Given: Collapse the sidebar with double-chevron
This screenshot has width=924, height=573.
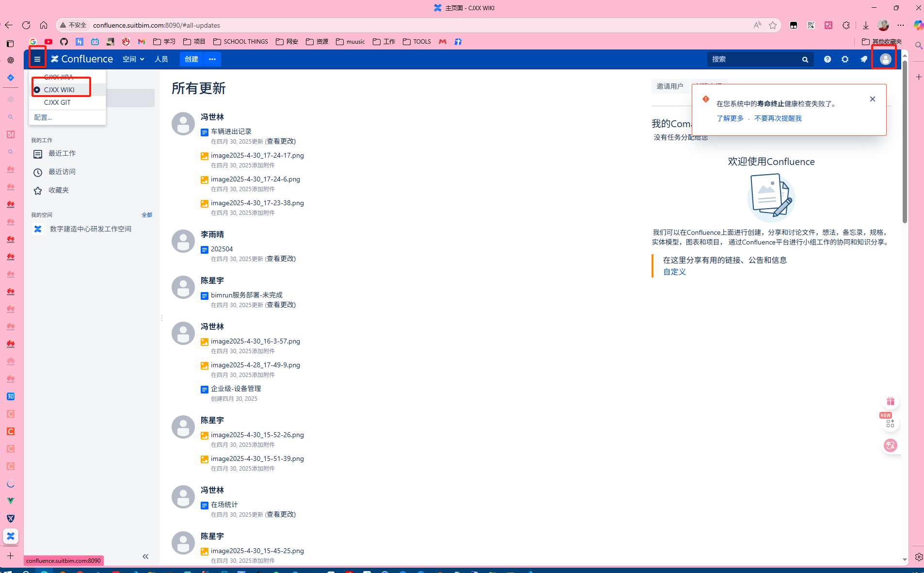Looking at the screenshot, I should [x=145, y=557].
